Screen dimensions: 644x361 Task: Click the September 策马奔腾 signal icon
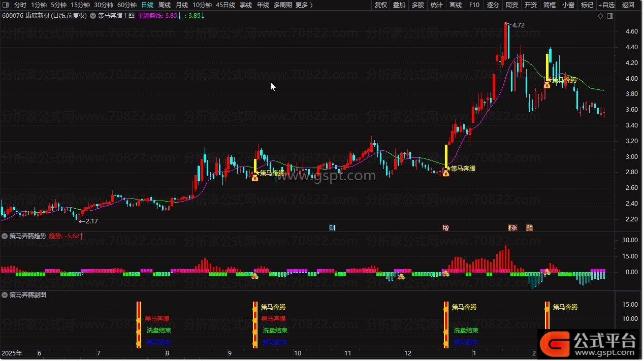pos(254,177)
